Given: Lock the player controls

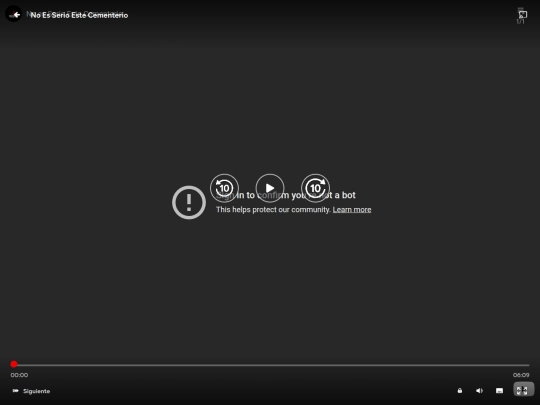Looking at the screenshot, I should [x=460, y=391].
